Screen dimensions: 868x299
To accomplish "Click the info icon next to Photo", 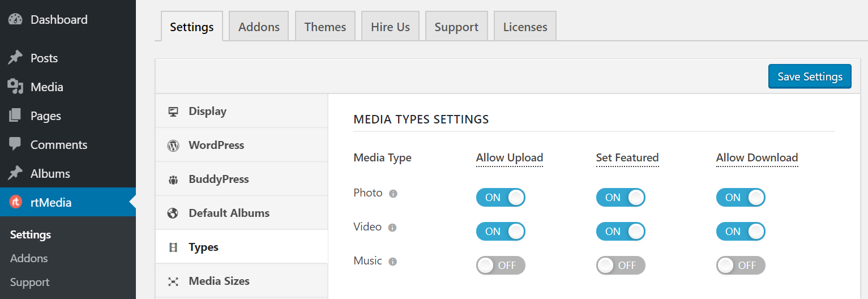I will (x=394, y=194).
